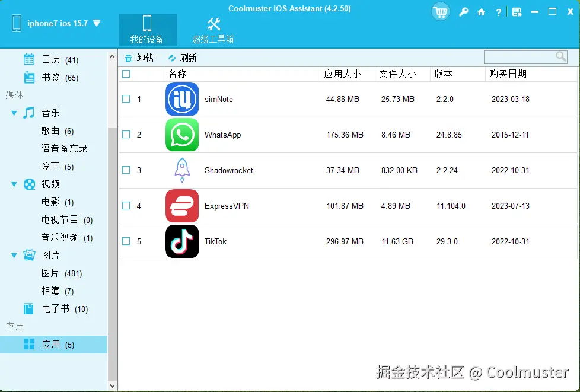Check the WhatsApp row checkbox
This screenshot has width=580, height=392.
click(126, 135)
